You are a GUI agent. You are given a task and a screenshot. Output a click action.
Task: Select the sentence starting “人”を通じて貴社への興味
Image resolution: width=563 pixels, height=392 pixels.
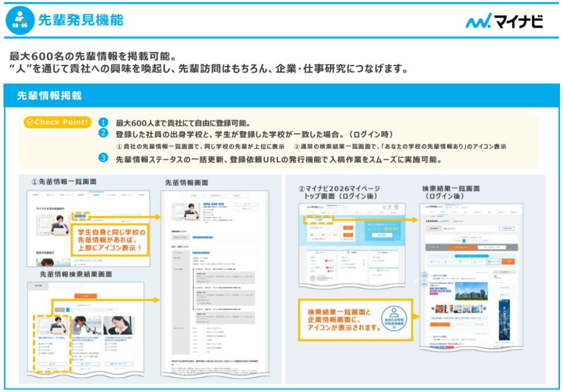pyautogui.click(x=209, y=68)
